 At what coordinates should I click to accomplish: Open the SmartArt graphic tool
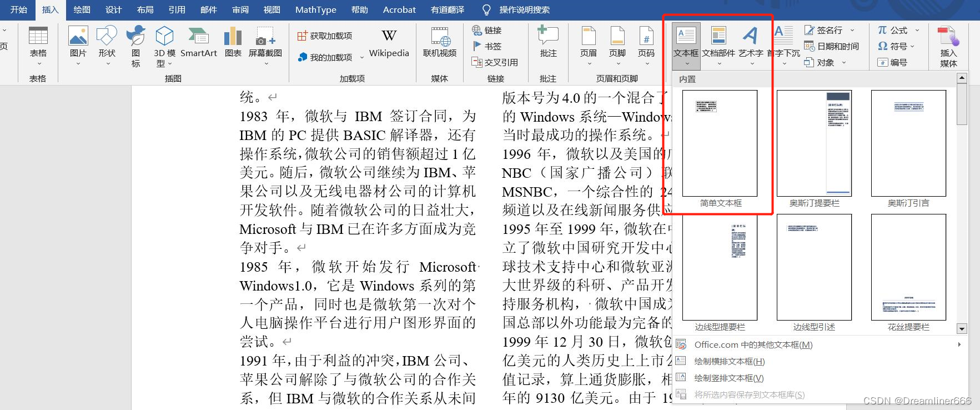pos(199,42)
